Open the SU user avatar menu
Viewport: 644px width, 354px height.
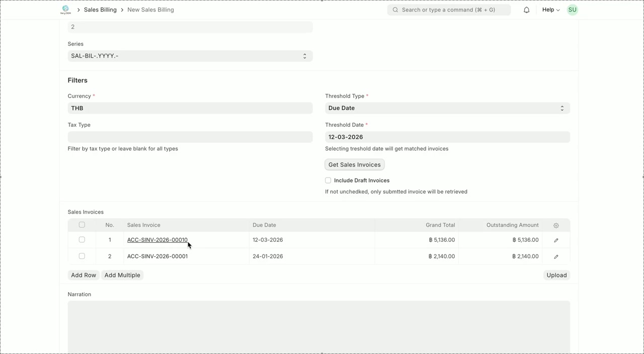point(572,10)
